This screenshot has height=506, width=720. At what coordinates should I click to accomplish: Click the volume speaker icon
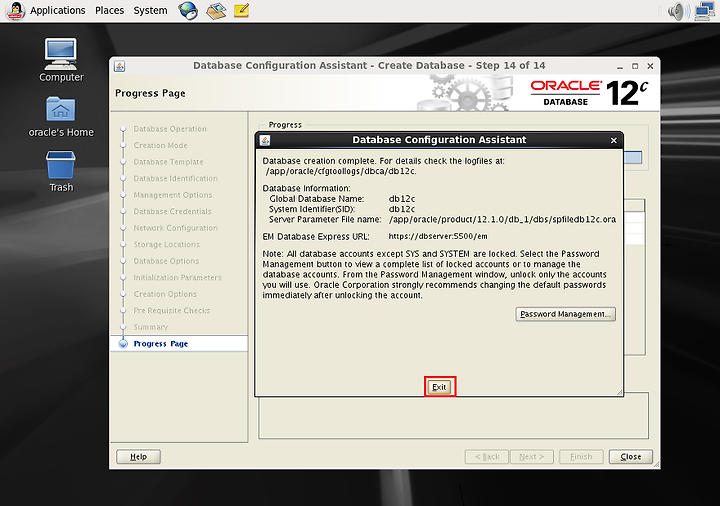(678, 11)
